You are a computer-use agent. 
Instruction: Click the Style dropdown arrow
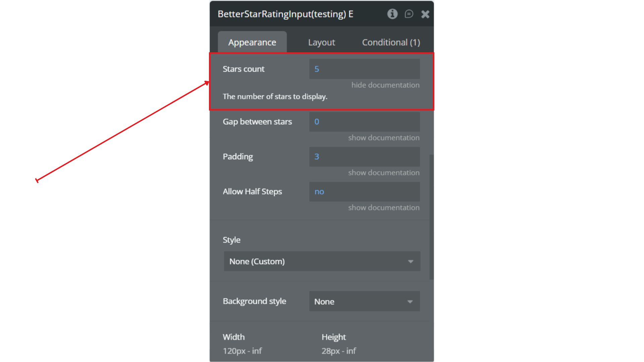tap(411, 261)
